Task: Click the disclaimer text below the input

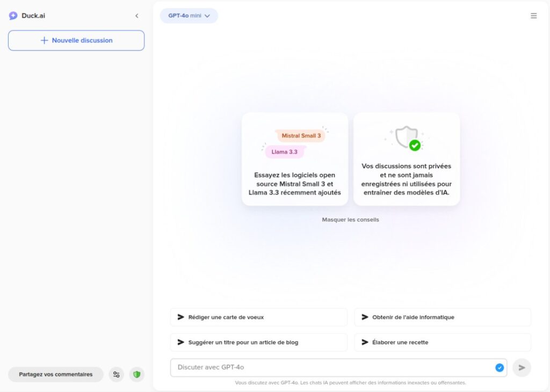Action: coord(350,382)
